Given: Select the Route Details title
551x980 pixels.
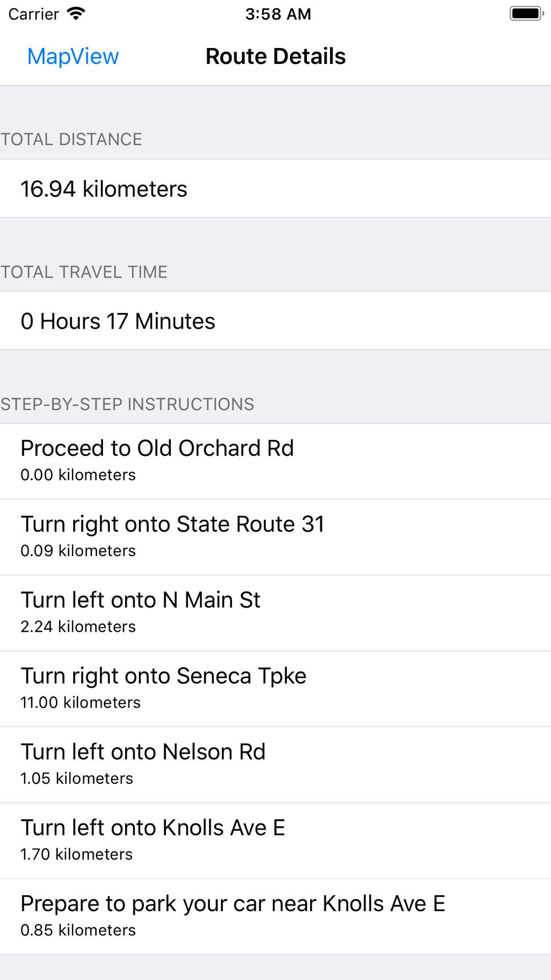Looking at the screenshot, I should [x=275, y=56].
